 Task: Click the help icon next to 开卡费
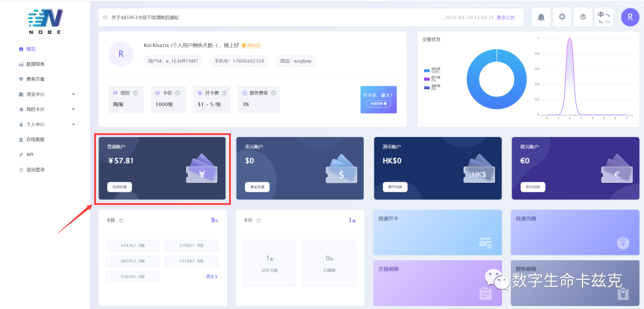click(x=224, y=93)
